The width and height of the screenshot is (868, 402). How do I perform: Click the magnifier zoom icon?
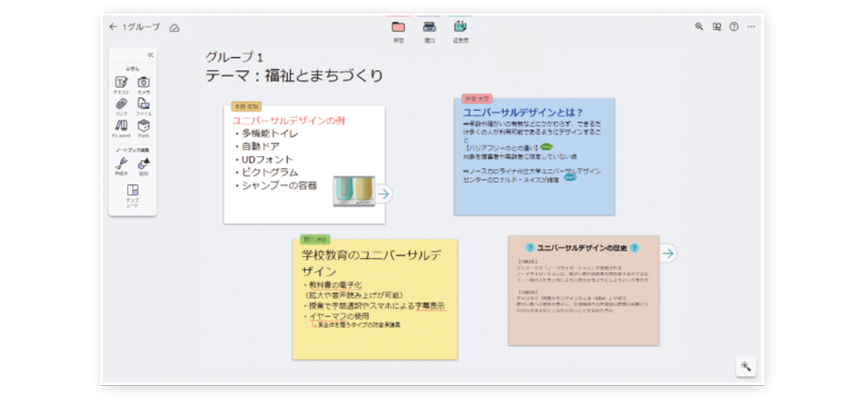pyautogui.click(x=699, y=27)
